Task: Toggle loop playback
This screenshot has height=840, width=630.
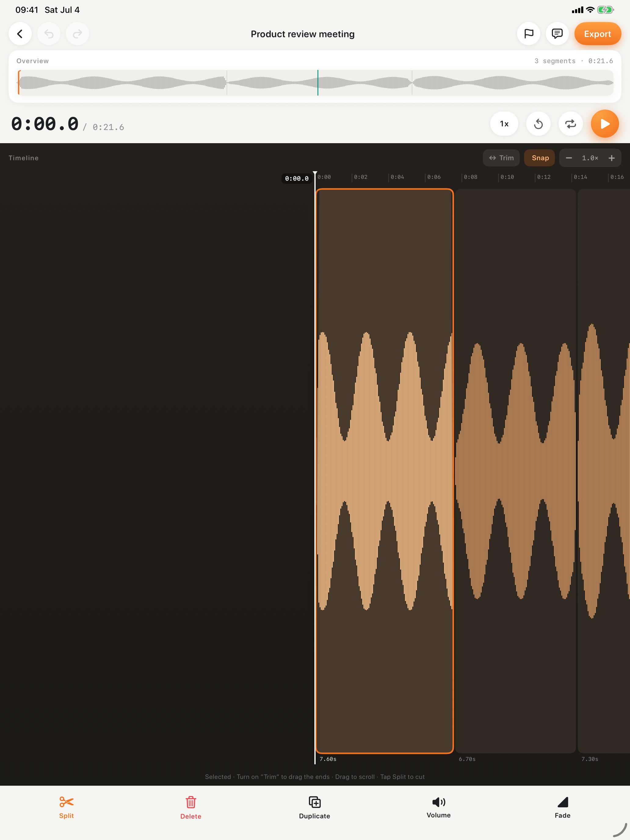Action: pos(571,124)
